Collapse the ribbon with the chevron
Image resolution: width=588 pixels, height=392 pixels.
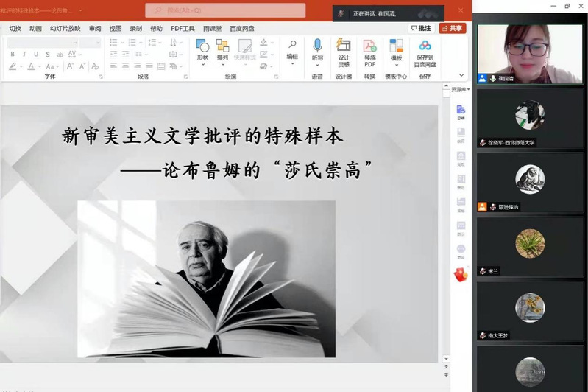pos(461,75)
